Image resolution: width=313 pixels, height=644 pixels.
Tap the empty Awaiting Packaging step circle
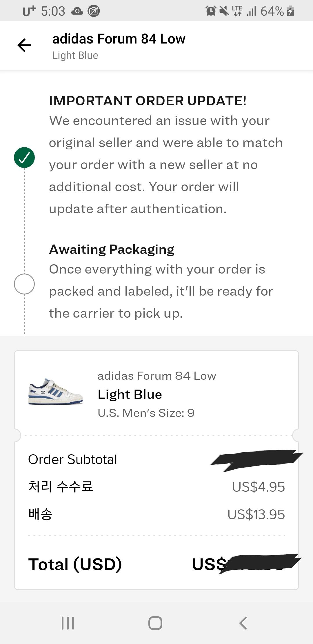click(24, 284)
